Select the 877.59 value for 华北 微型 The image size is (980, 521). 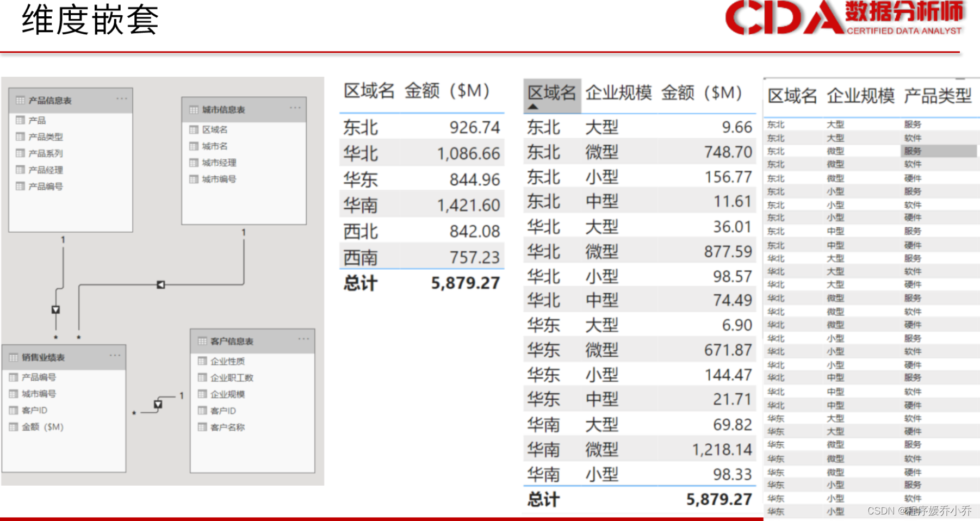728,251
